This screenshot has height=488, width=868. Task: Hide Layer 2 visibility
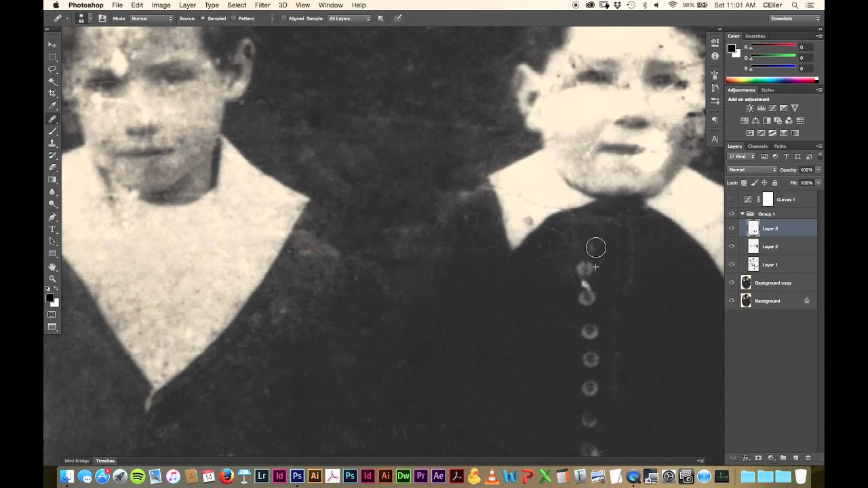click(731, 247)
